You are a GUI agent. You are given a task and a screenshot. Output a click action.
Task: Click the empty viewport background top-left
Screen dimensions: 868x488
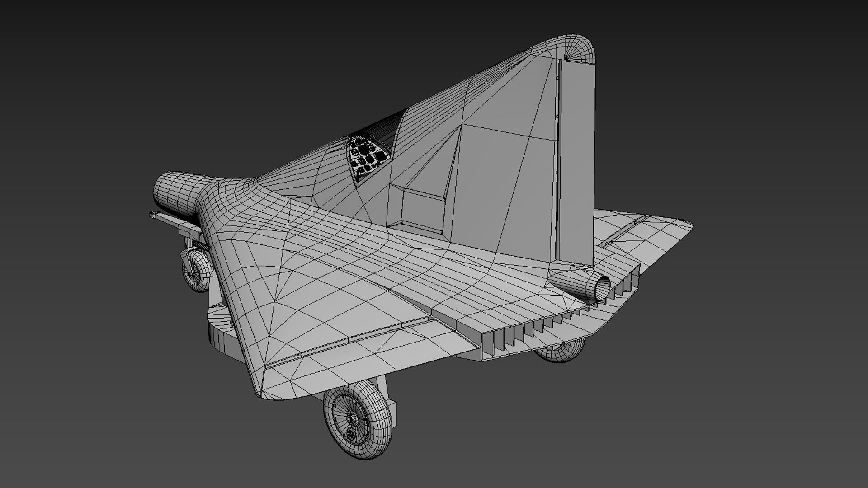[x=68, y=54]
